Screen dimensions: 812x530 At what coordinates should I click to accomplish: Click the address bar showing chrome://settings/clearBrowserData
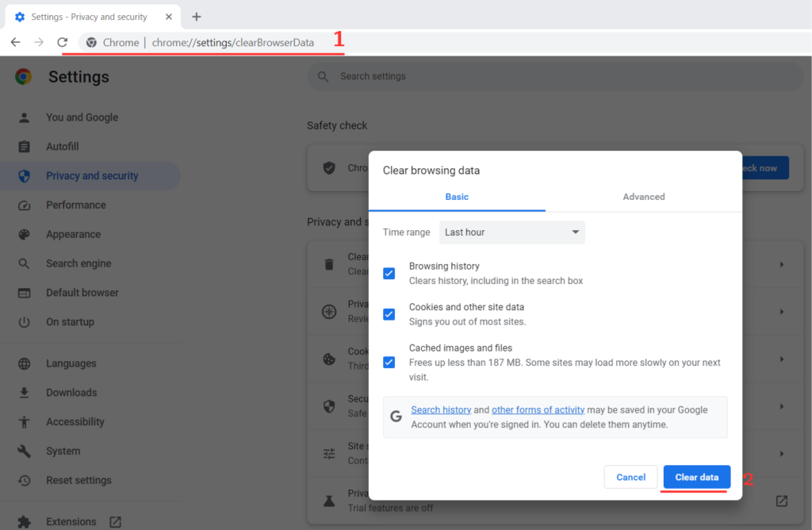click(233, 43)
